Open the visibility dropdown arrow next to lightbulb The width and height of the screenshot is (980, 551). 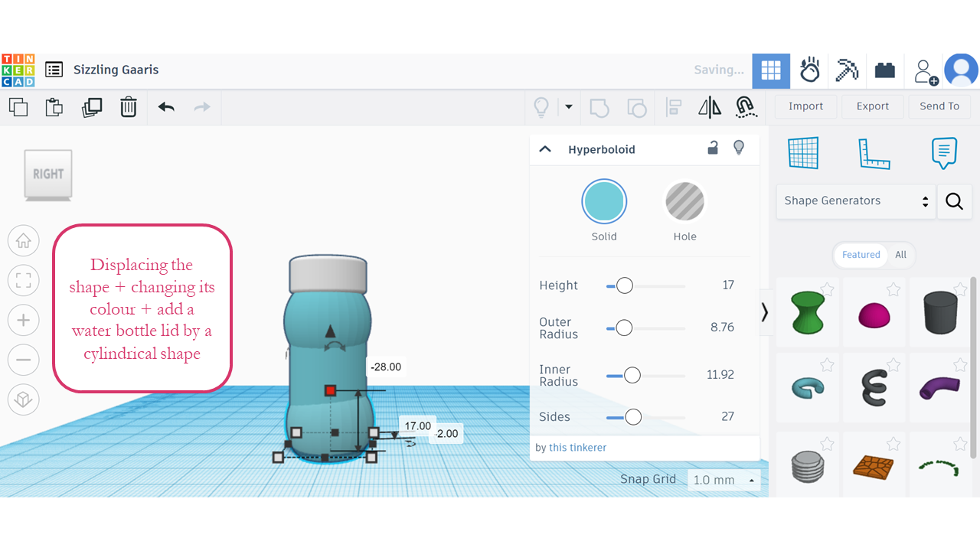(x=568, y=107)
